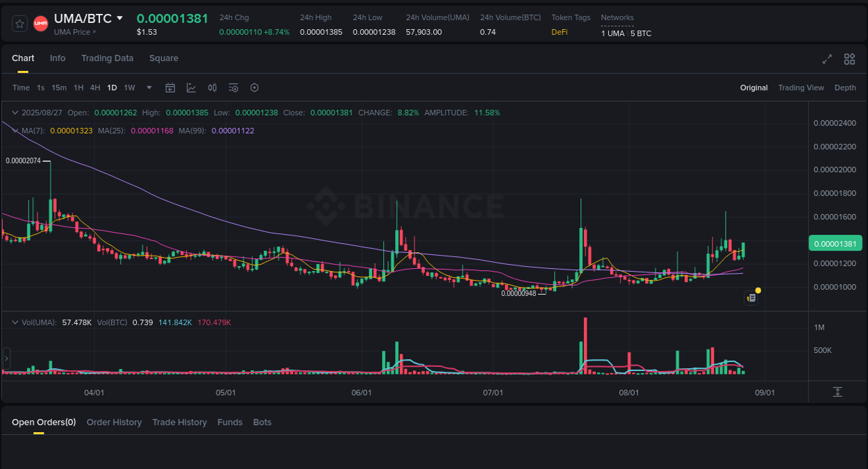The image size is (868, 469).
Task: Open the Order History tab
Action: (114, 422)
